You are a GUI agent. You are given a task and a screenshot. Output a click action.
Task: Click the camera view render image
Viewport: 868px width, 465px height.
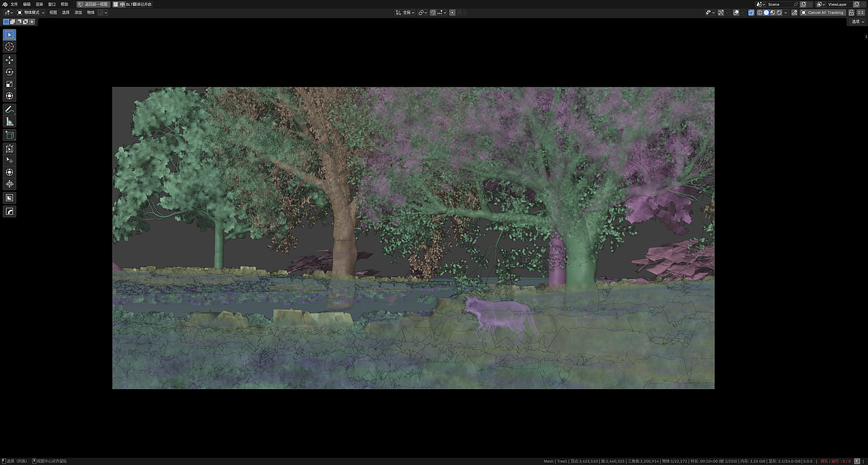[x=413, y=238]
